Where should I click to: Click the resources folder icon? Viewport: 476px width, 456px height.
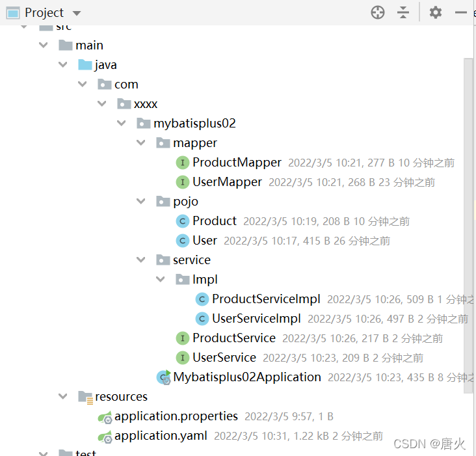pos(85,397)
